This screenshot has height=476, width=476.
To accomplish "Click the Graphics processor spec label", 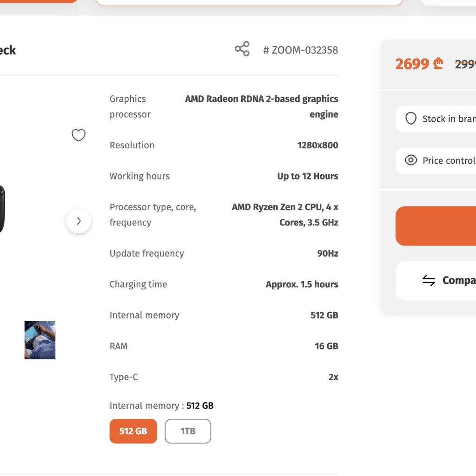I will tap(130, 106).
